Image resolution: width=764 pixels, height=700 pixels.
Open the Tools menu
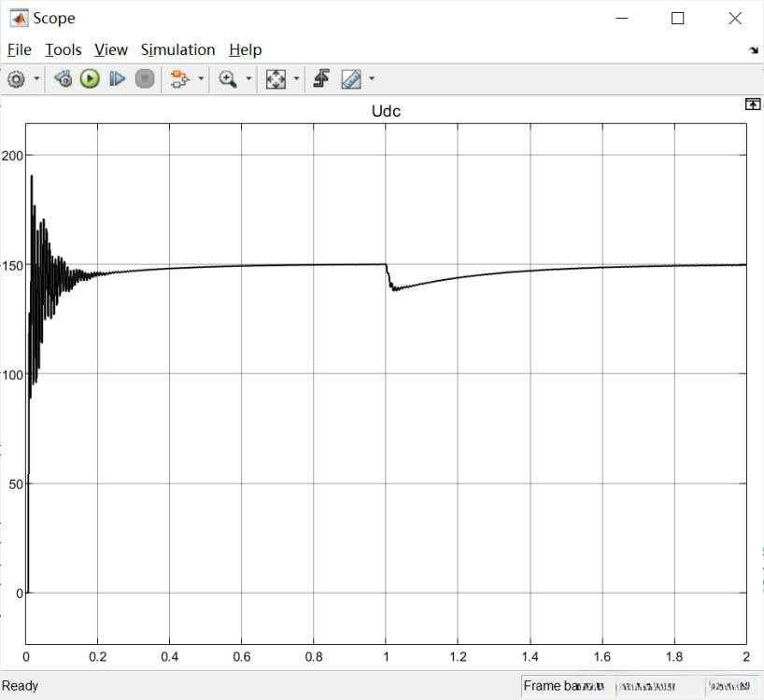[x=64, y=49]
